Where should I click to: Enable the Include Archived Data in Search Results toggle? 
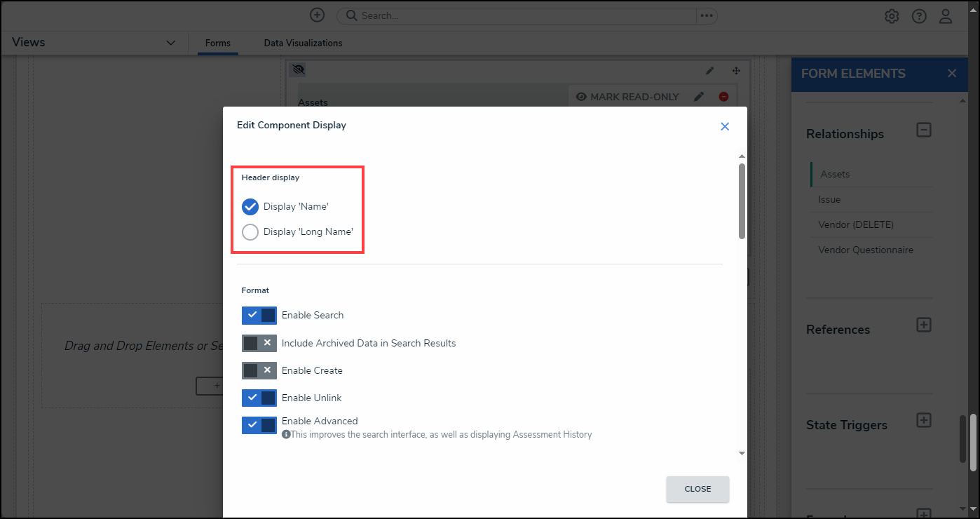259,343
